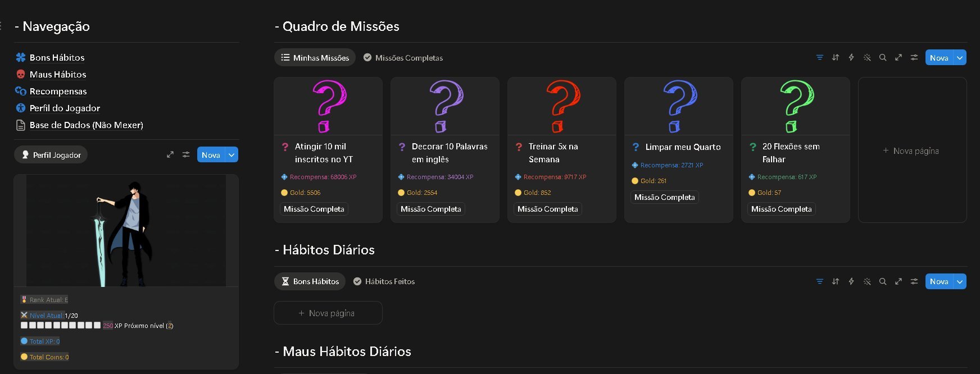
Task: Open Nova dropdown arrow in Hábitos Diários
Action: pyautogui.click(x=960, y=281)
